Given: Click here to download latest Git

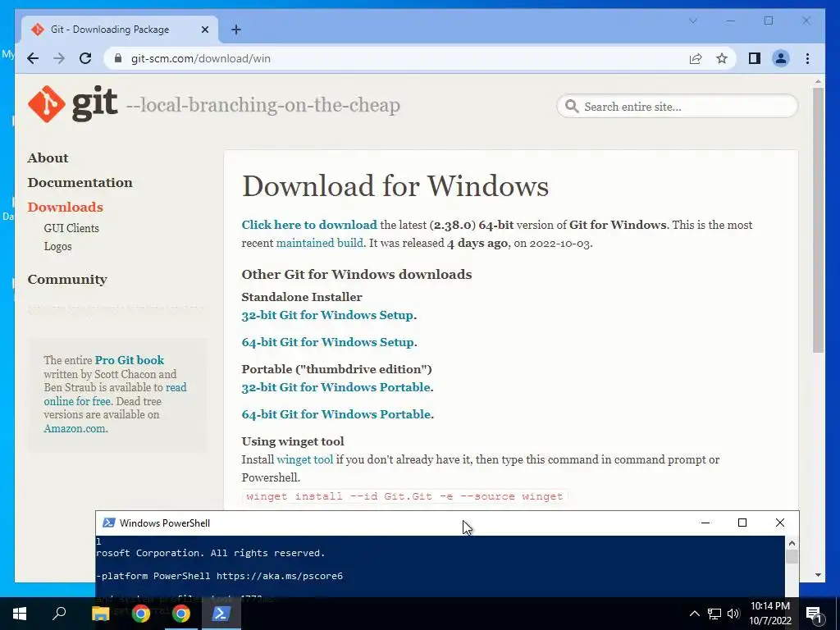Looking at the screenshot, I should click(309, 225).
